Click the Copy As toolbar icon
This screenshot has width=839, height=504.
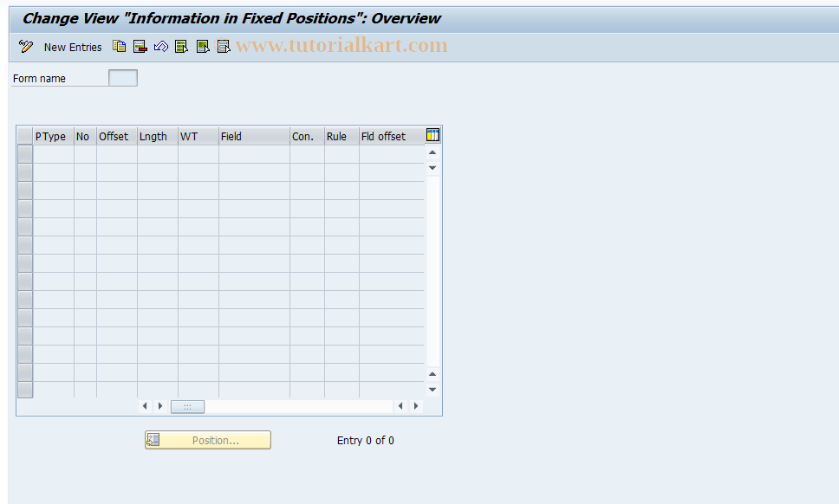point(120,47)
